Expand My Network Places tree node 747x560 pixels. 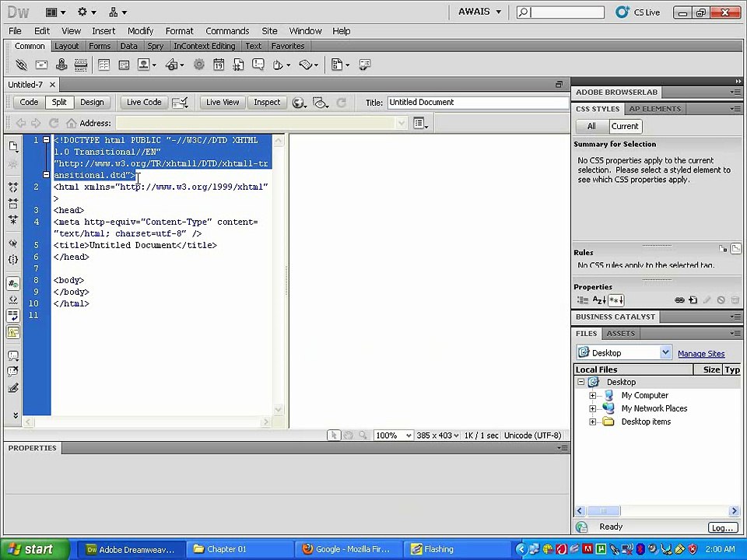point(593,408)
